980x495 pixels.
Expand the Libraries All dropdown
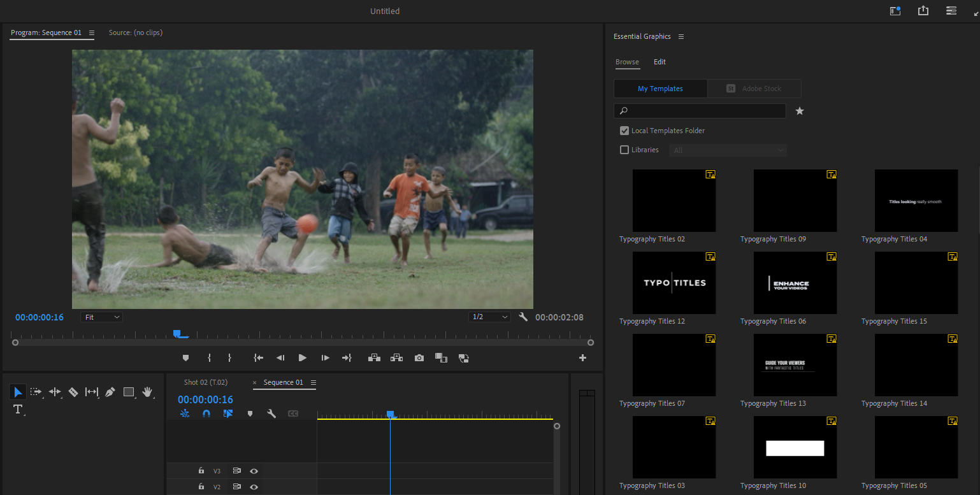point(728,150)
